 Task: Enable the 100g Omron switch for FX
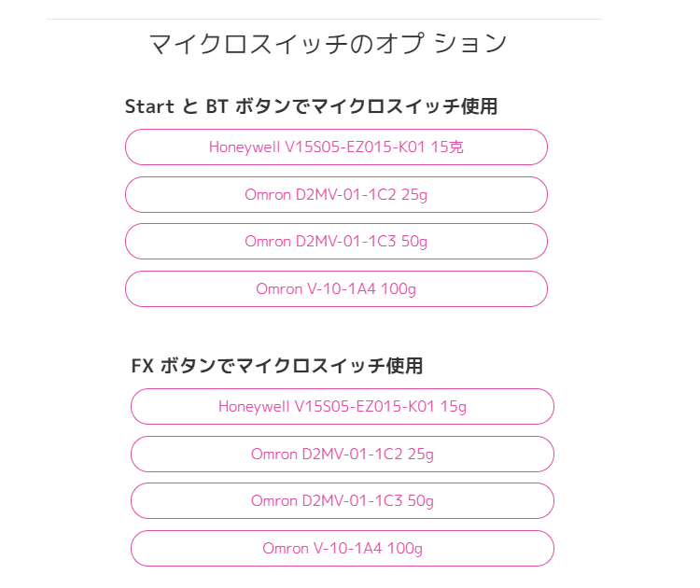tap(342, 549)
